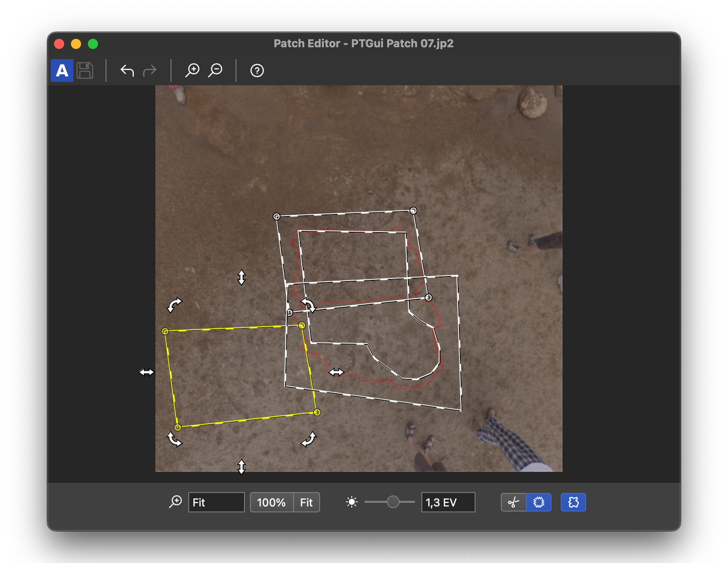Select the scissors cut tool
This screenshot has height=563, width=728.
click(513, 502)
